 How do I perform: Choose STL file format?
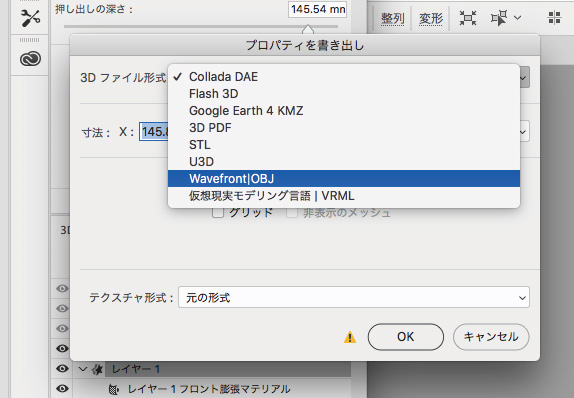[x=344, y=145]
